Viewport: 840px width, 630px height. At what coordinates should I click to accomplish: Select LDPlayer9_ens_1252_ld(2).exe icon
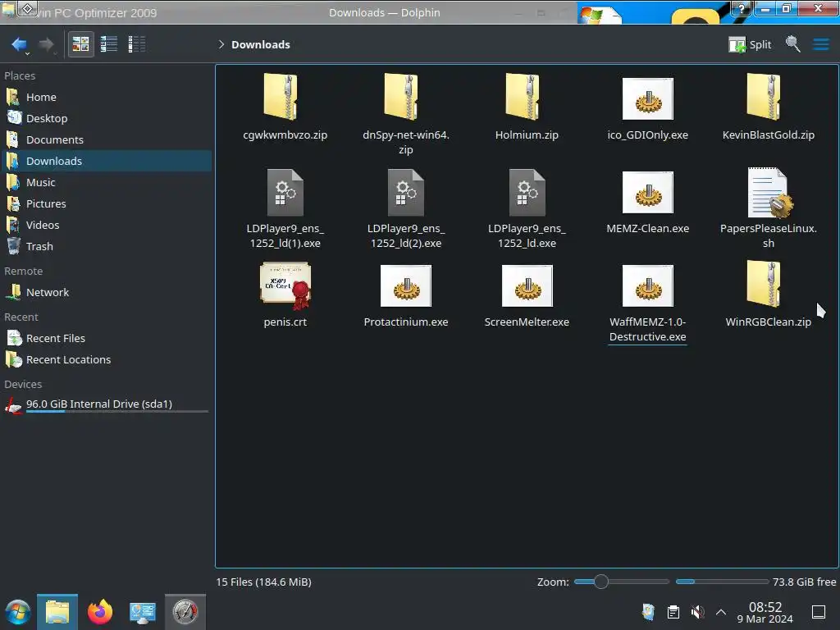pos(406,192)
